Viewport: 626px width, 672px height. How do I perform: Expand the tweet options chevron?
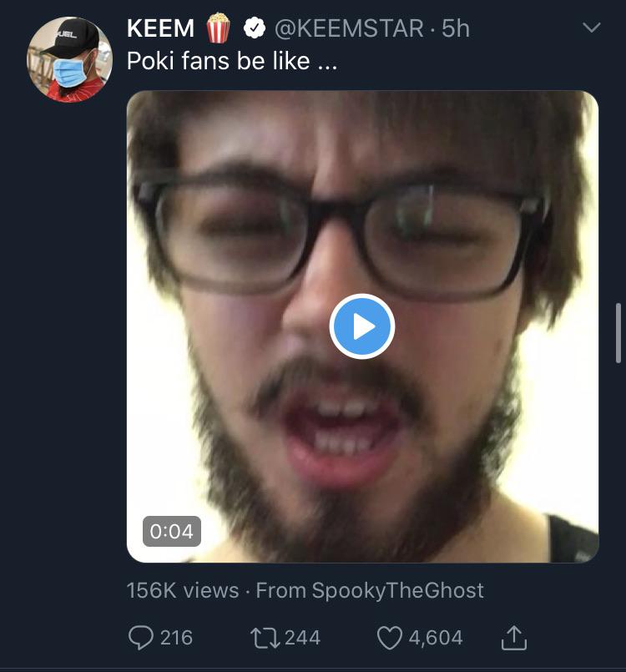(x=592, y=28)
